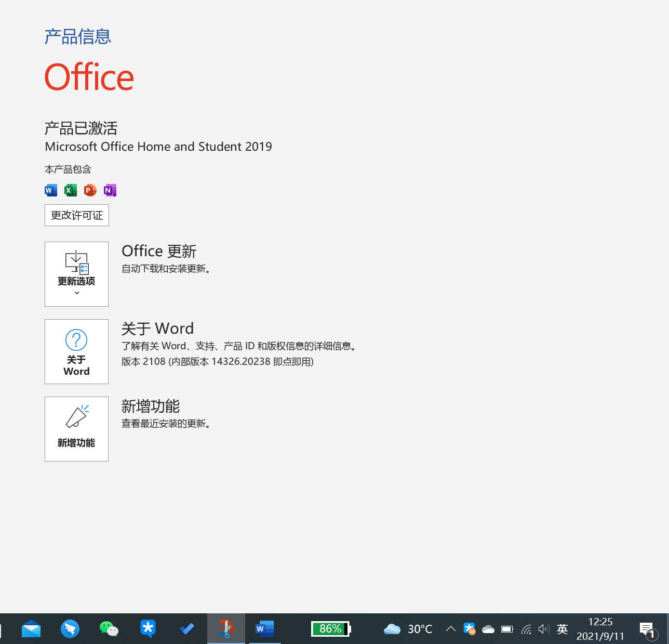The image size is (669, 644).
Task: Click the 自动下载和安装更新 description
Action: tap(166, 269)
